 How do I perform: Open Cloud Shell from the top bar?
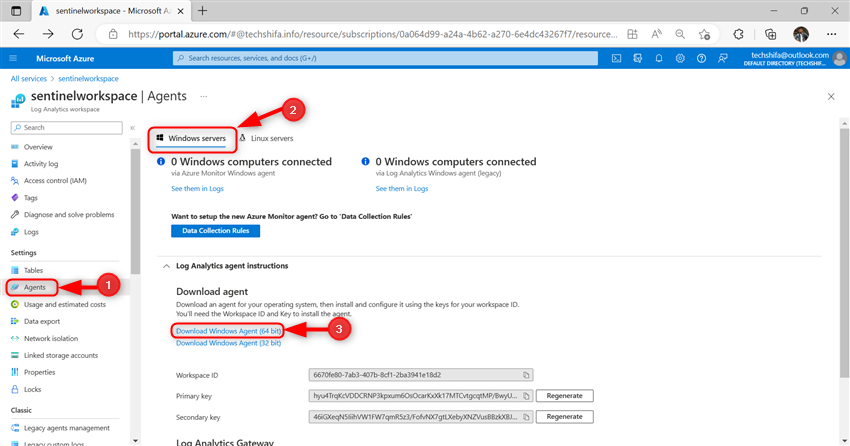[x=616, y=58]
